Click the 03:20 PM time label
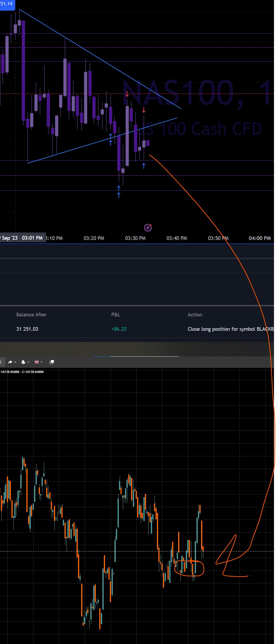This screenshot has width=276, height=644. pos(94,238)
